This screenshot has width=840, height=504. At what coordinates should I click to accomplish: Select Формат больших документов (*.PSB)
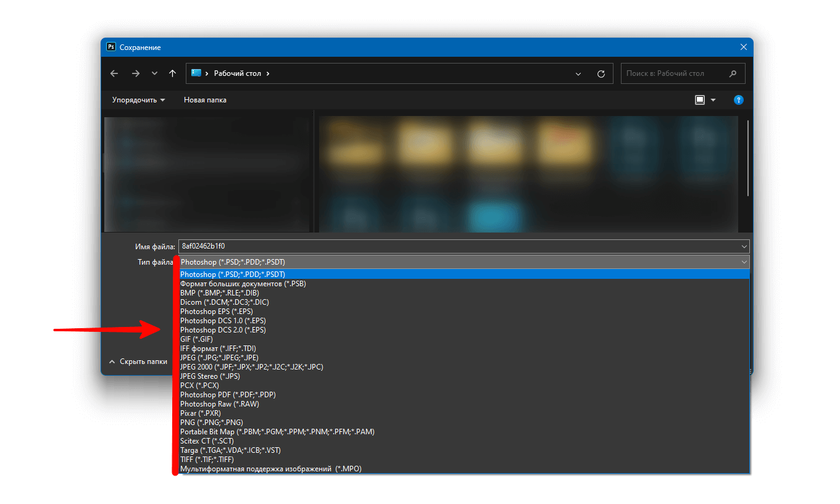click(464, 284)
